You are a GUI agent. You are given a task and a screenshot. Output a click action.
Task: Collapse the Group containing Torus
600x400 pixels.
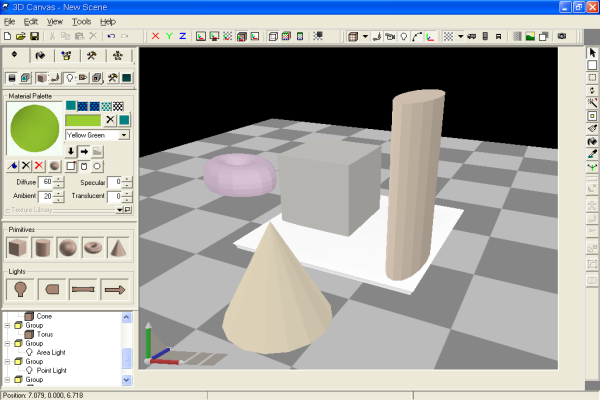[x=7, y=325]
